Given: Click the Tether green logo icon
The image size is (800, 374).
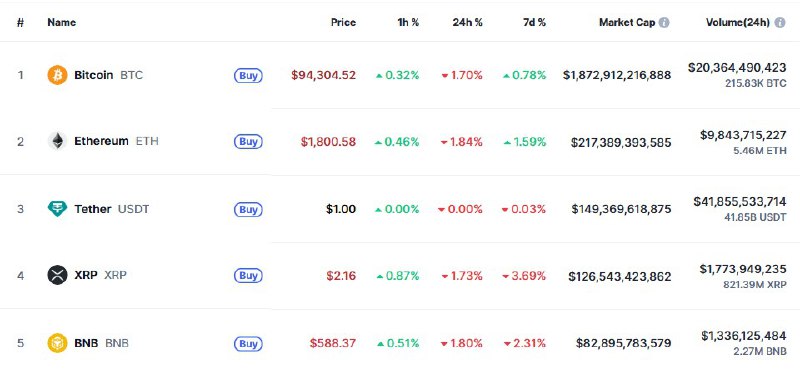Looking at the screenshot, I should point(57,209).
